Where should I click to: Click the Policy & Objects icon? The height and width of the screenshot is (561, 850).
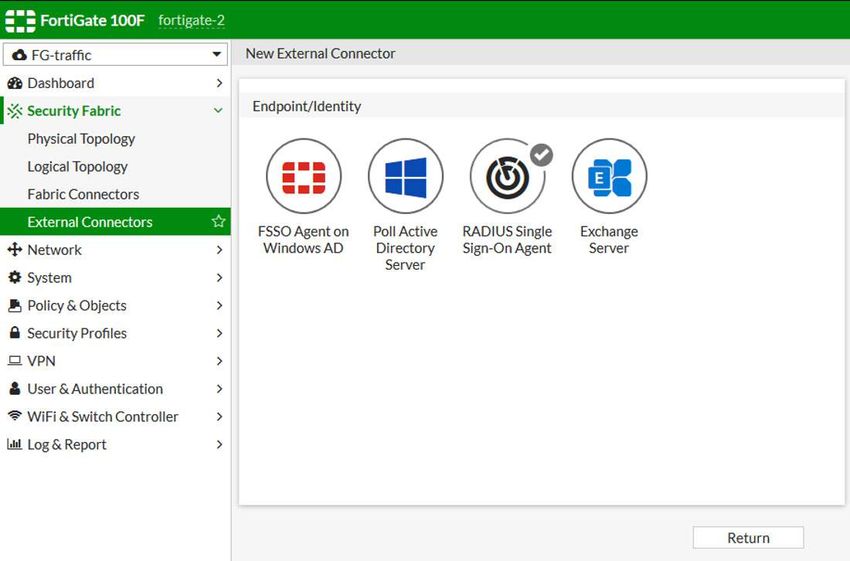[x=15, y=305]
